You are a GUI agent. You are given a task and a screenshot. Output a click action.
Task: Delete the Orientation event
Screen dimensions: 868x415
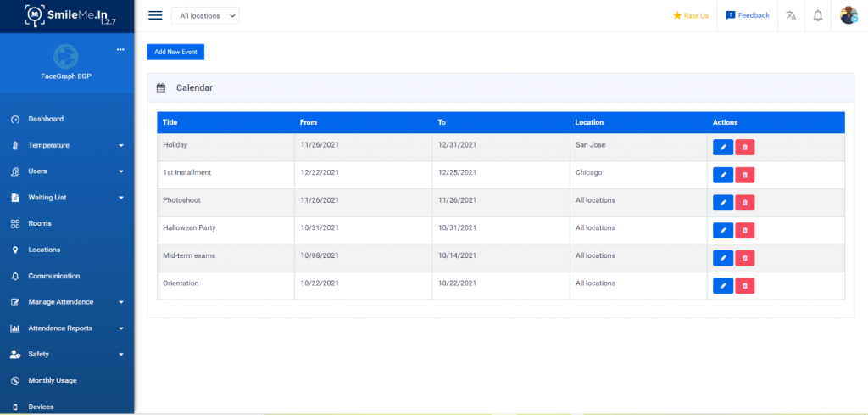coord(744,286)
